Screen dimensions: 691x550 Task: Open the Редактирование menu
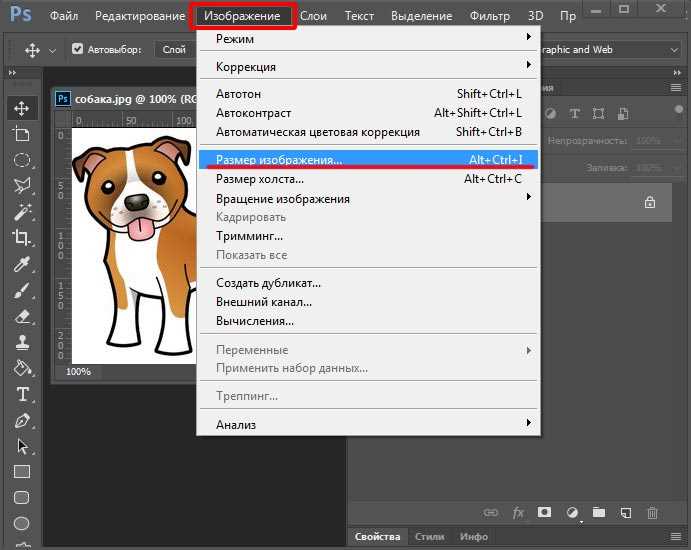[140, 16]
